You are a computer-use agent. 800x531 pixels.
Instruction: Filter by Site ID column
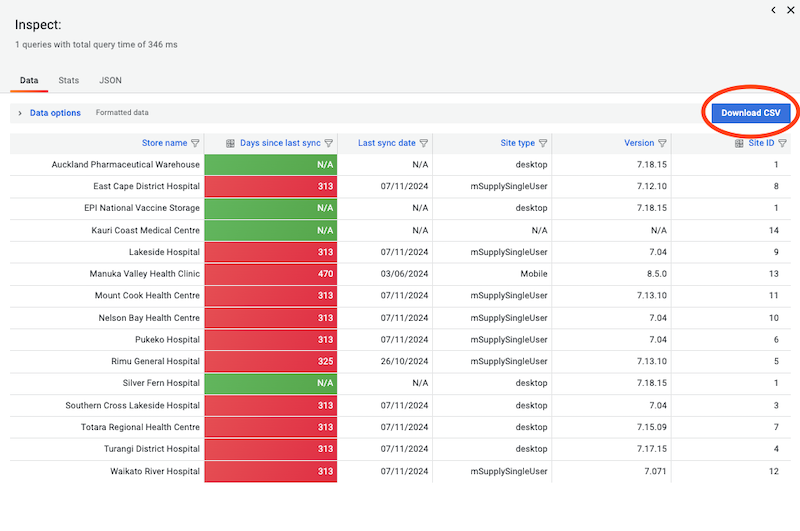[782, 144]
